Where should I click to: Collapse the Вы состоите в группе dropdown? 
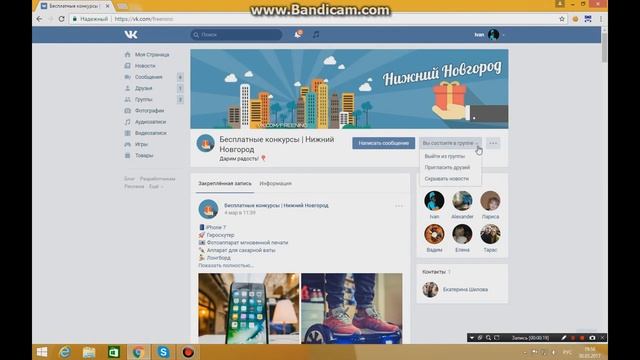pos(450,143)
